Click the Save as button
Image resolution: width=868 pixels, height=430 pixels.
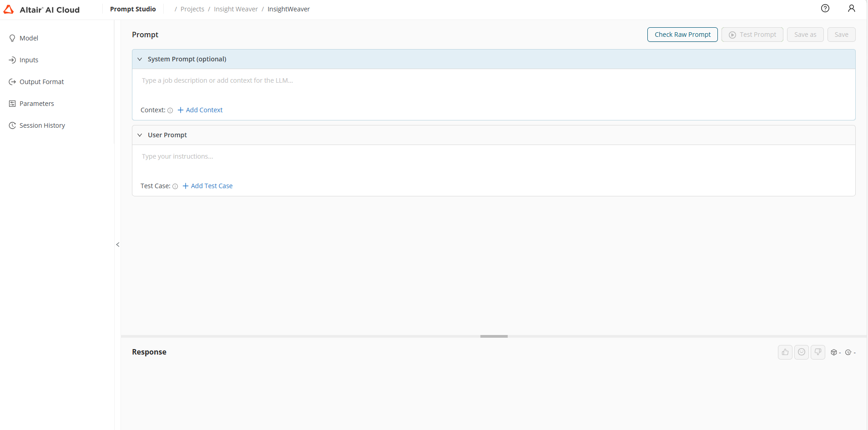point(805,35)
